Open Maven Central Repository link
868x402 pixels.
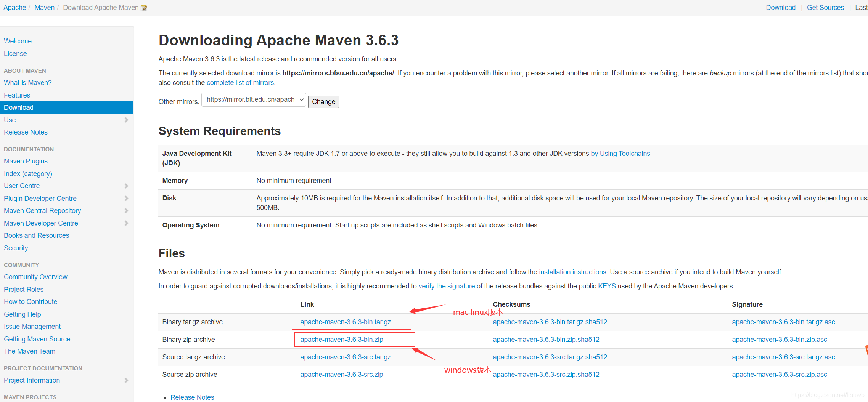point(43,211)
